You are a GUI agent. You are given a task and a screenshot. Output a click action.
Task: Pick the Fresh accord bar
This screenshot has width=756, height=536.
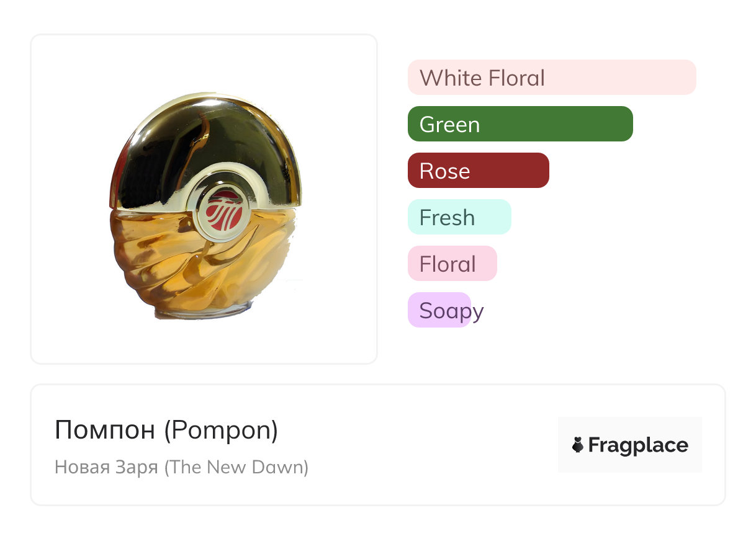click(x=459, y=217)
